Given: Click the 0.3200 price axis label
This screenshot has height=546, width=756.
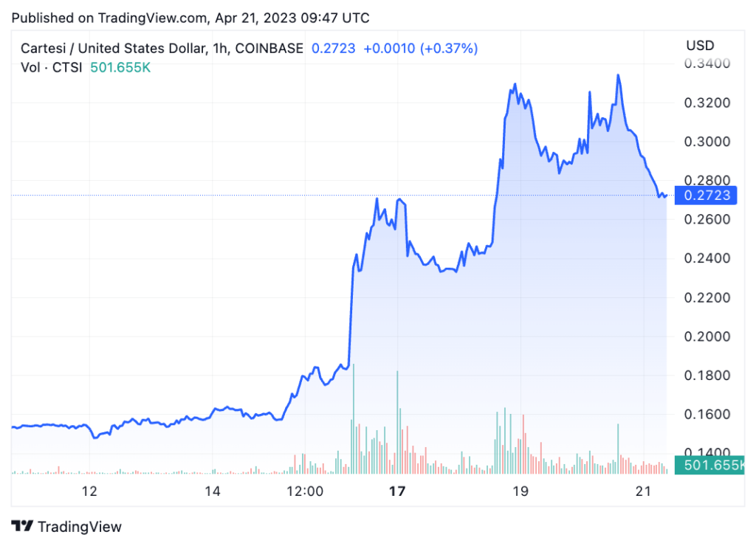Looking at the screenshot, I should click(x=707, y=102).
